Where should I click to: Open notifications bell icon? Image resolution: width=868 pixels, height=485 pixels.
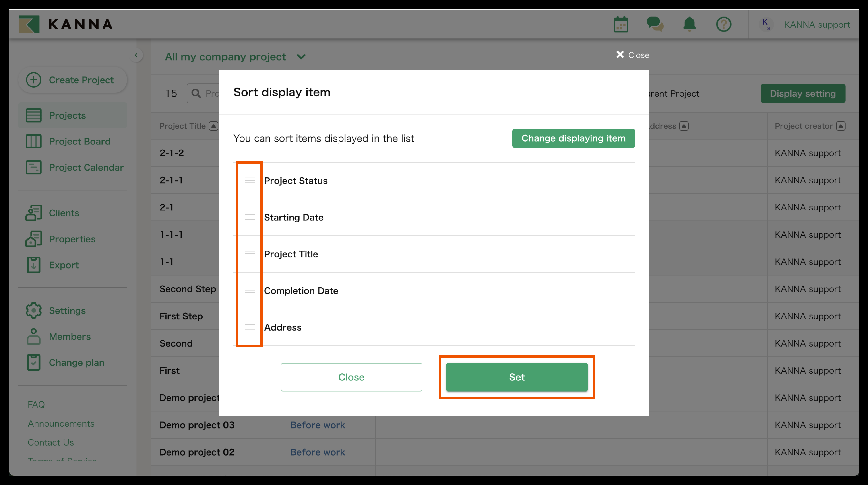coord(689,25)
